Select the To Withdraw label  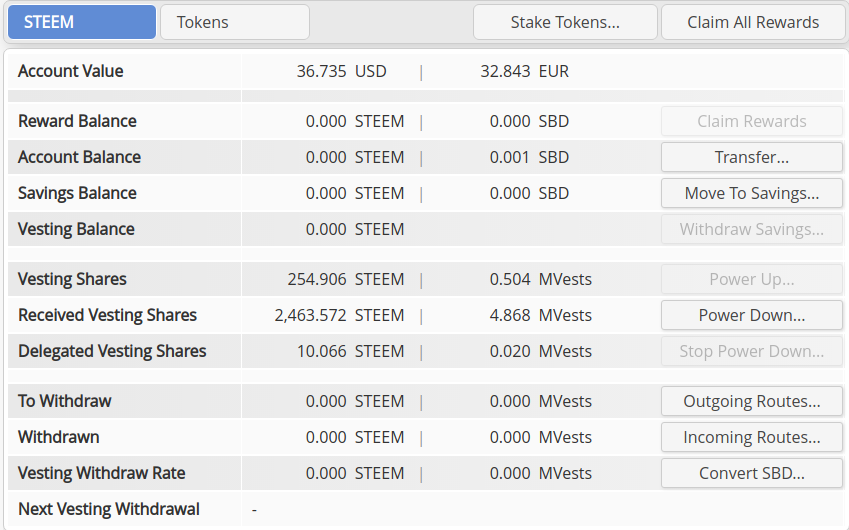click(64, 401)
